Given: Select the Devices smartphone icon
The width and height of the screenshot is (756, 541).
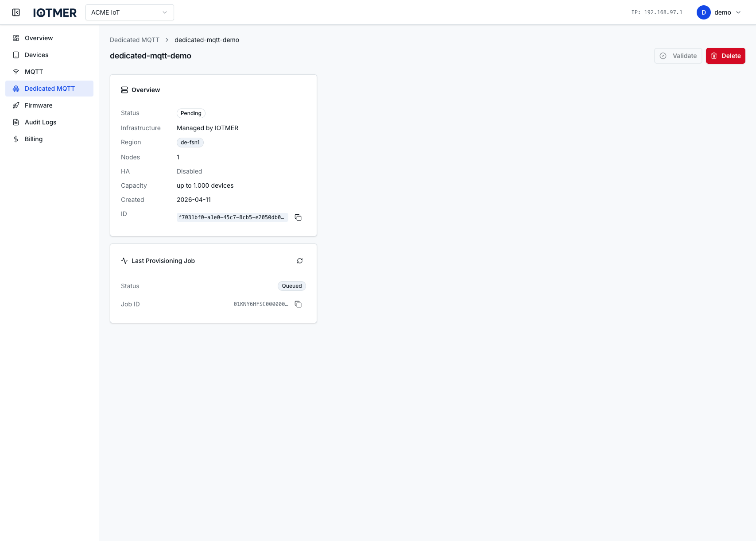Looking at the screenshot, I should pyautogui.click(x=16, y=54).
